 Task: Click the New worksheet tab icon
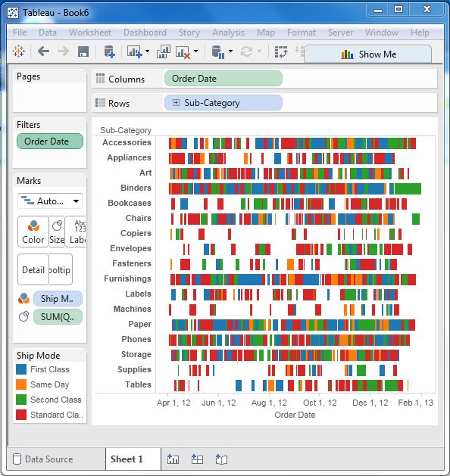[173, 459]
